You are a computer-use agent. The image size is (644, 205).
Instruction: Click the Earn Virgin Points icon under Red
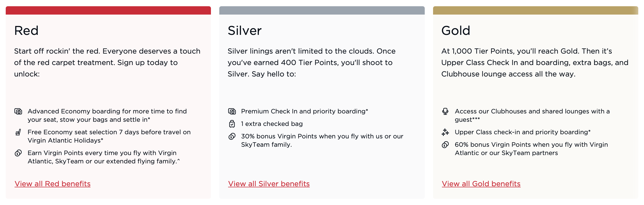[18, 153]
